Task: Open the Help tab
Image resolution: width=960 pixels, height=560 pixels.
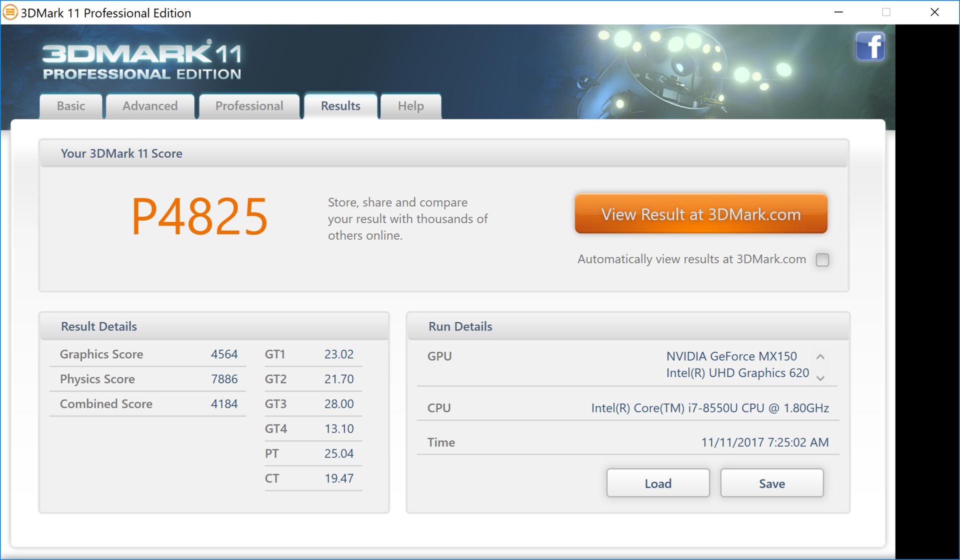Action: 410,106
